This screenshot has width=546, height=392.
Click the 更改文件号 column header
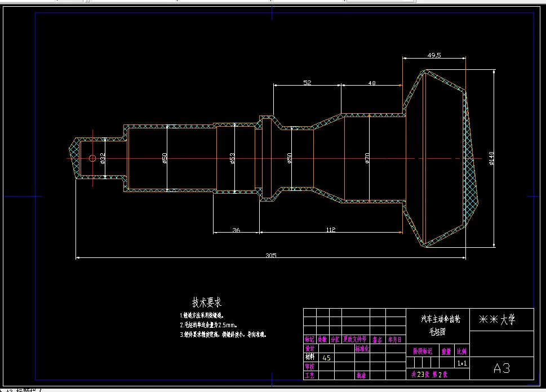355,338
